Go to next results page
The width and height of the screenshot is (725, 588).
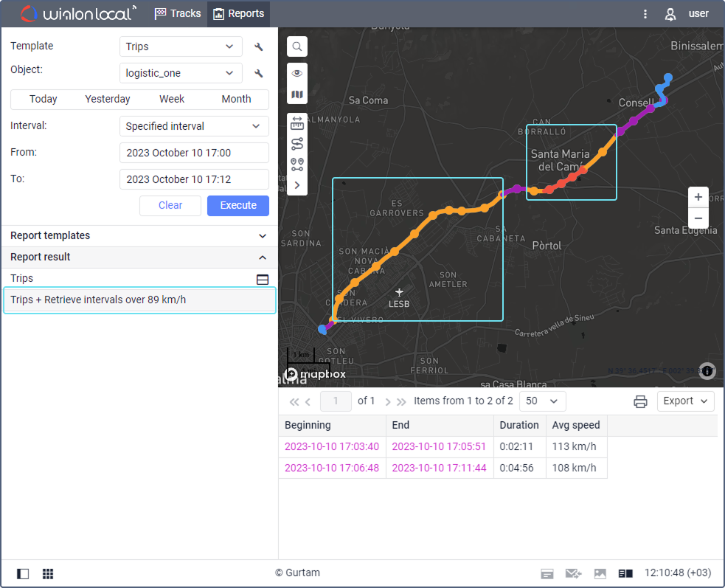coord(387,401)
